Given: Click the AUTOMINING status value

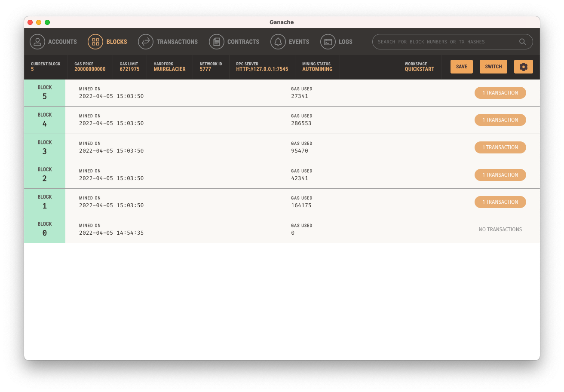Looking at the screenshot, I should click(x=317, y=69).
